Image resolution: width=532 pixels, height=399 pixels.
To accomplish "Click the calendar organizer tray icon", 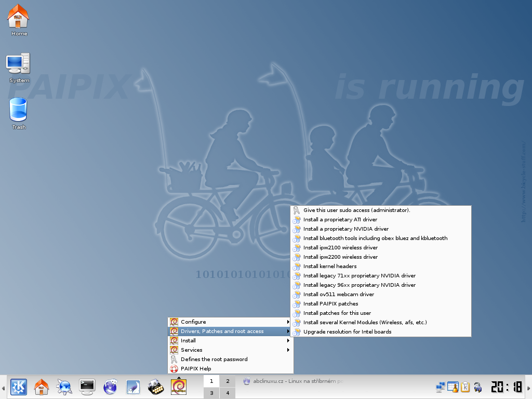I will tap(453, 387).
